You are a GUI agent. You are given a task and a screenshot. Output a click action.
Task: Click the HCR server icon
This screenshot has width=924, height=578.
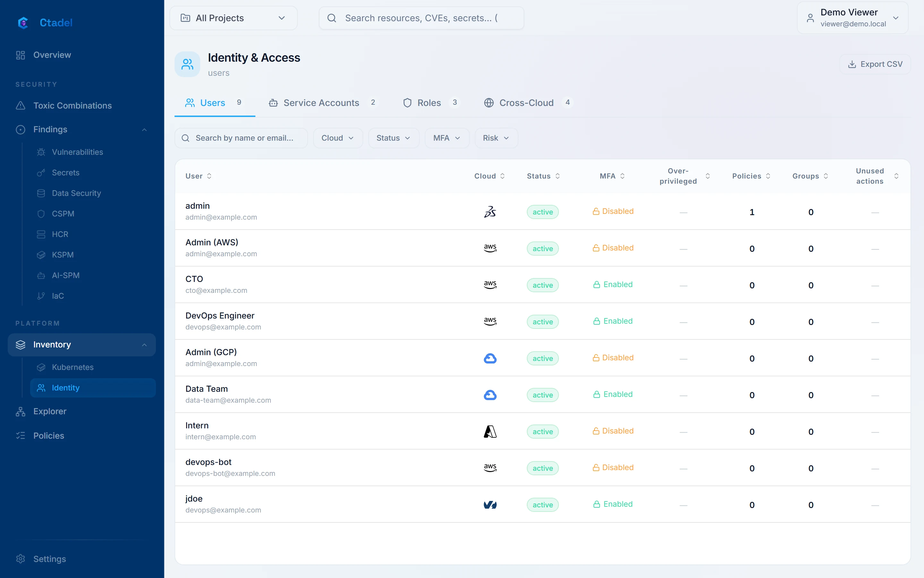click(41, 234)
